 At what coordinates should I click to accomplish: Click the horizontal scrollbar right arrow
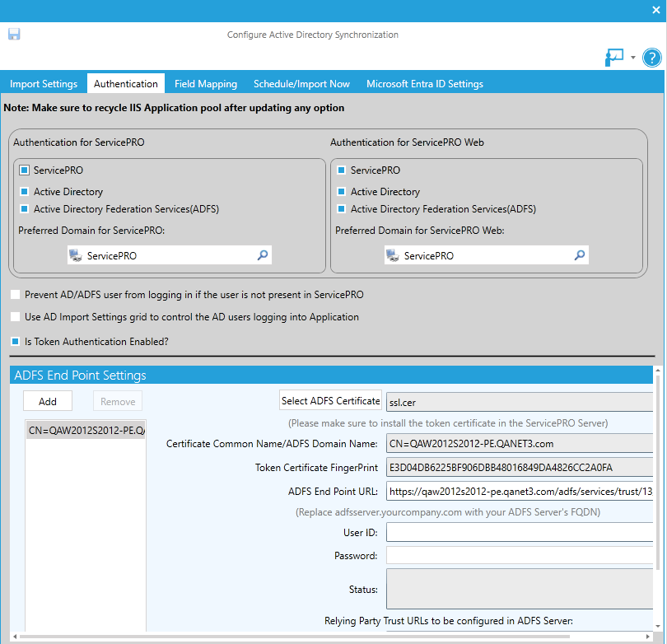pos(648,637)
